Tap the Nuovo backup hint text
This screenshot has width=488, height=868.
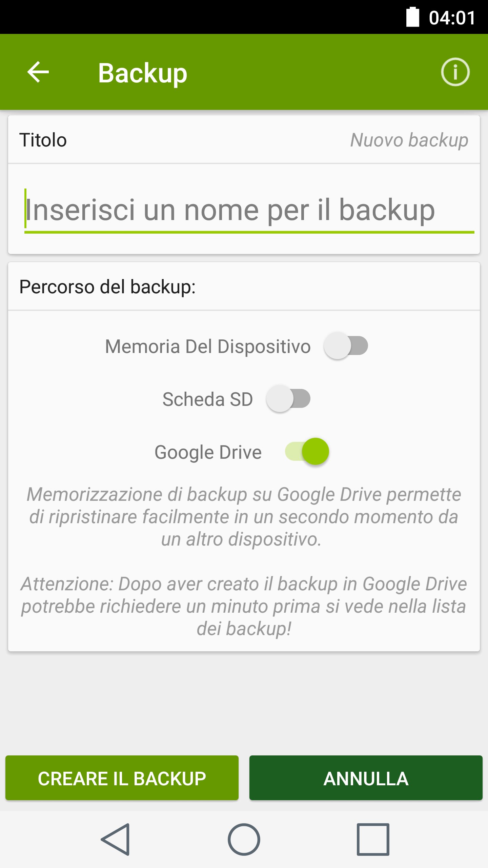click(x=409, y=140)
